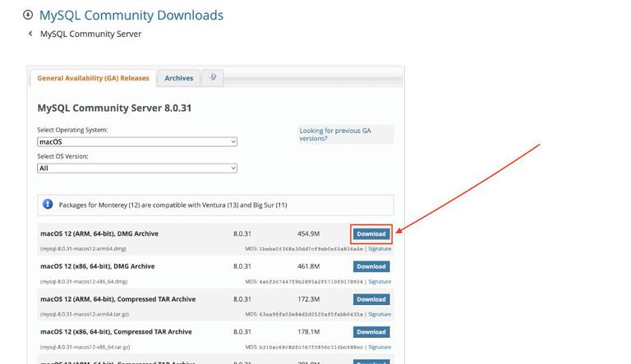
Task: Open Signature link for mysql-8.0.31-macos12-x86_64.tar.gz
Action: click(380, 347)
